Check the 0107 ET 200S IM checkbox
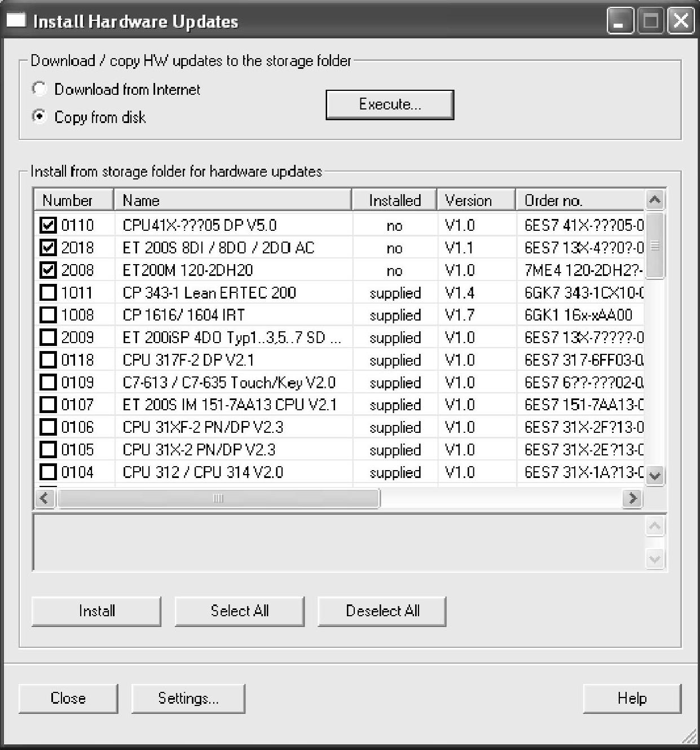 click(49, 405)
